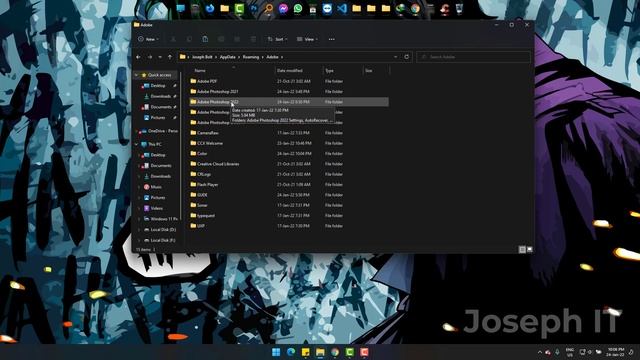Image resolution: width=640 pixels, height=360 pixels.
Task: Open Recycle Bin desktop icon
Action: point(459,9)
